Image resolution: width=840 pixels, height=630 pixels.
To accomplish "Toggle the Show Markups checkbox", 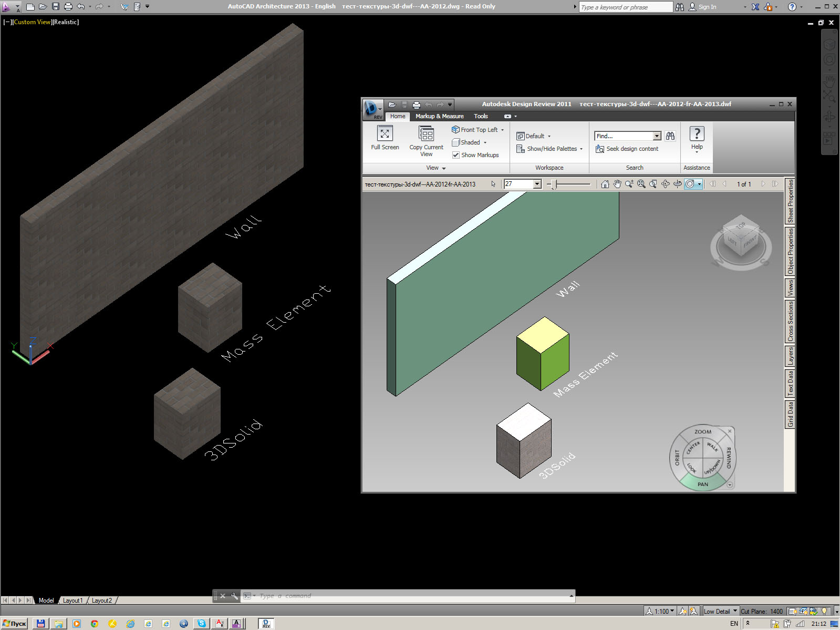I will tap(455, 155).
